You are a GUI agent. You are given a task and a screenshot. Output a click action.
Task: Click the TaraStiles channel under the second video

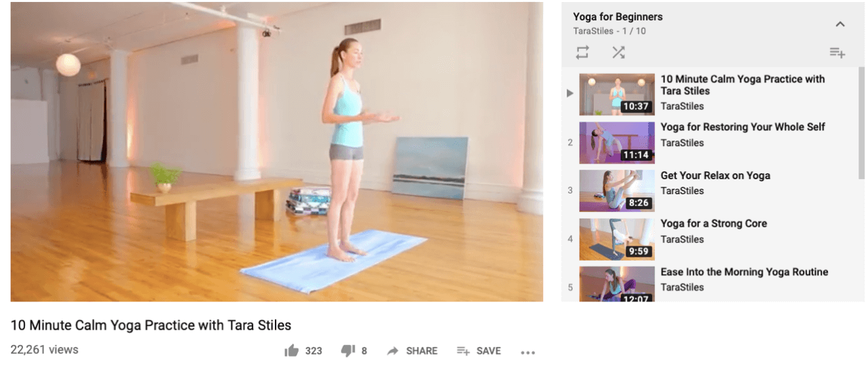(682, 143)
